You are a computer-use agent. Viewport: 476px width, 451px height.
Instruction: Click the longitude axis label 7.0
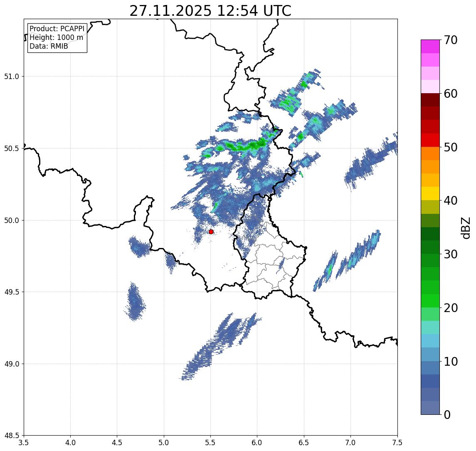tap(351, 443)
